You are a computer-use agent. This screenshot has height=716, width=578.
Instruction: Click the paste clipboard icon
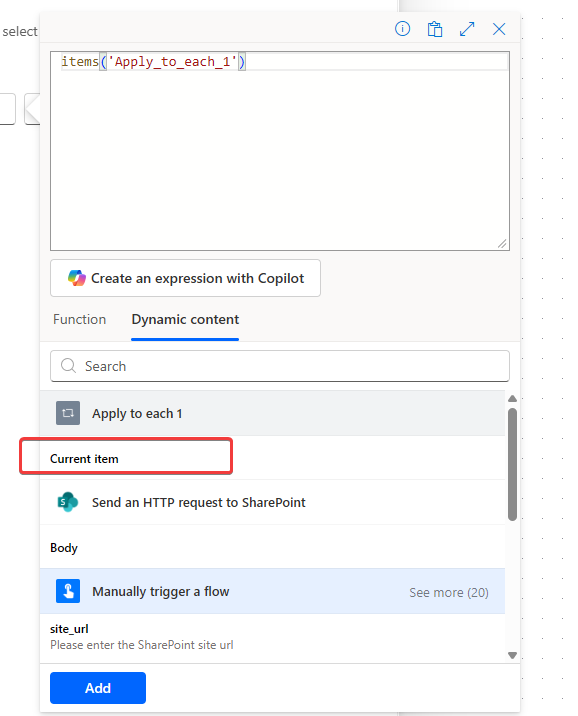435,29
